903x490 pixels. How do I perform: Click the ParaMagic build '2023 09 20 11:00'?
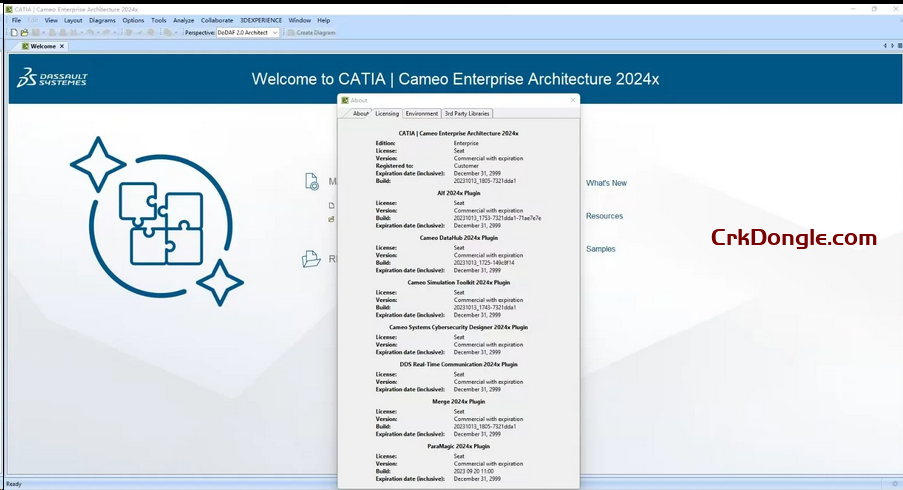point(473,471)
